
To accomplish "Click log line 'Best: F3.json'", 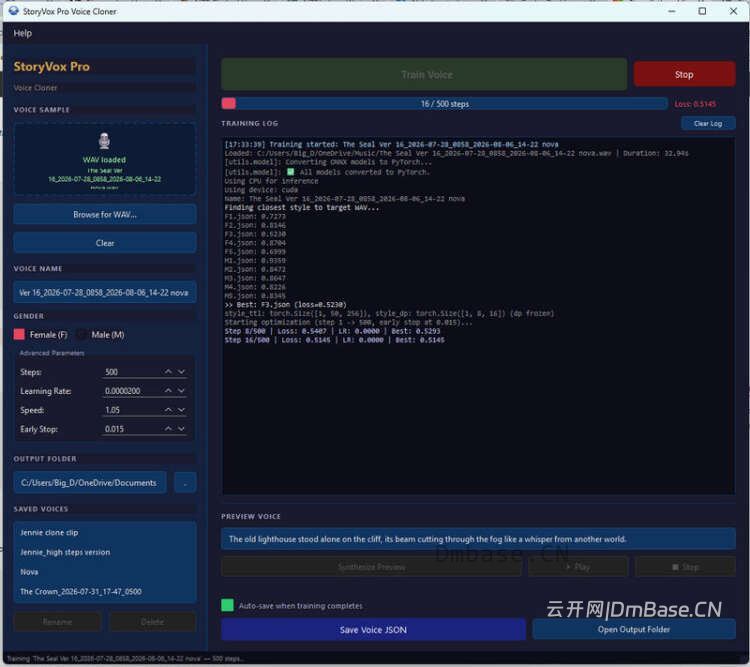I will (286, 305).
